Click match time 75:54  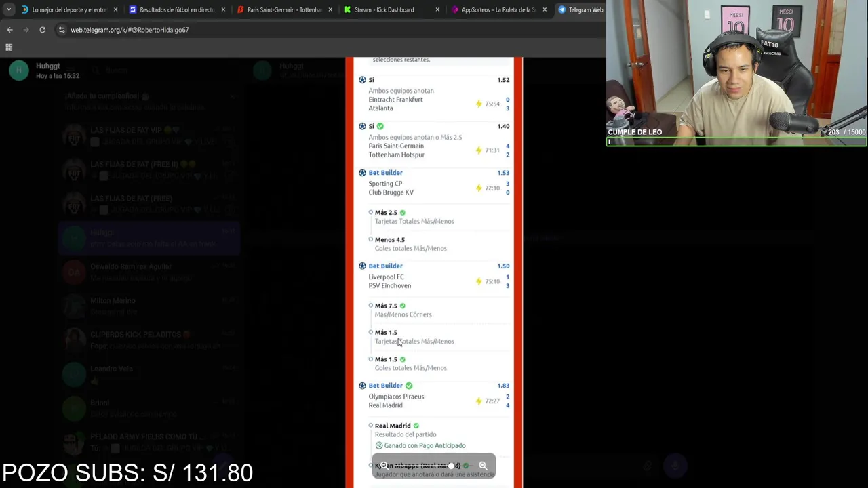[492, 104]
